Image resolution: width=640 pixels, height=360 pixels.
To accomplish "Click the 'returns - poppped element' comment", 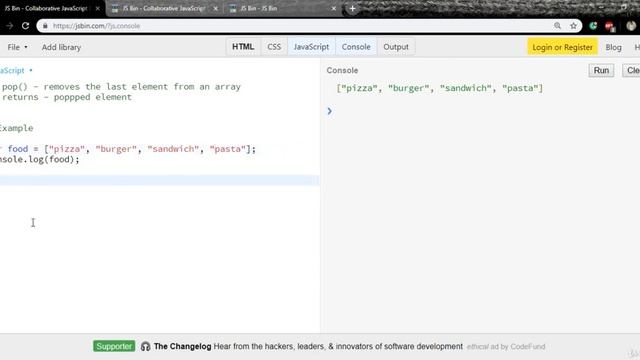I will [x=67, y=97].
